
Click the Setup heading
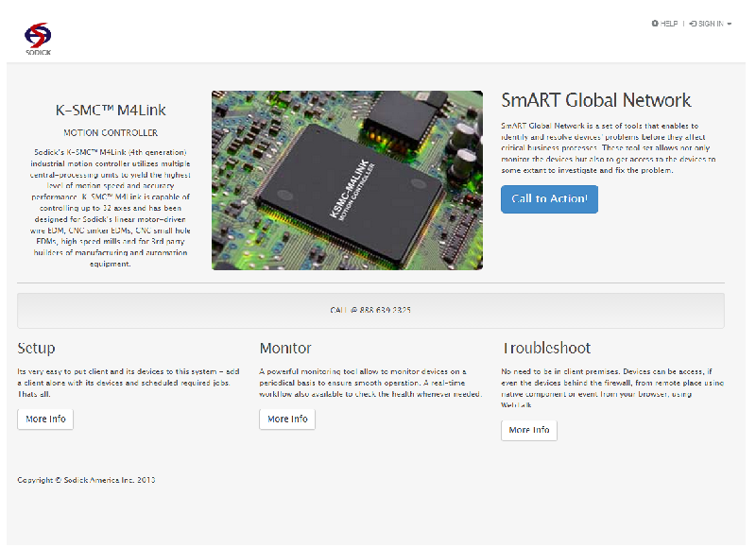coord(36,348)
